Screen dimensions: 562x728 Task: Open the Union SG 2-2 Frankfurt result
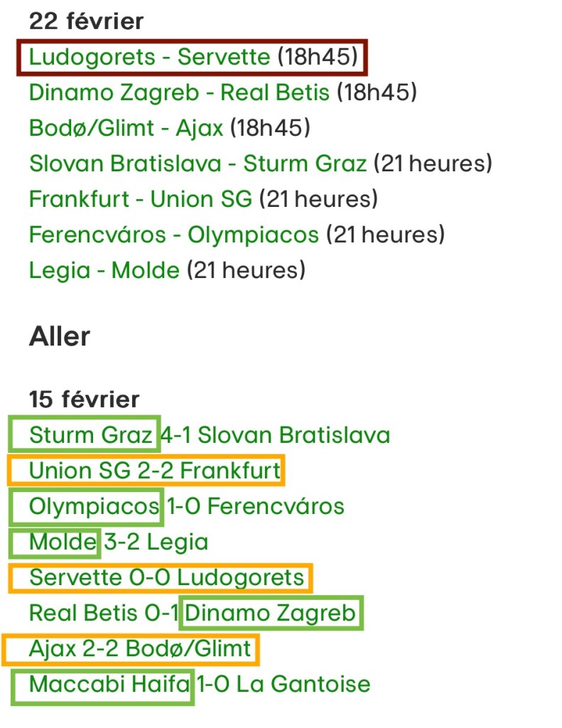(x=155, y=470)
